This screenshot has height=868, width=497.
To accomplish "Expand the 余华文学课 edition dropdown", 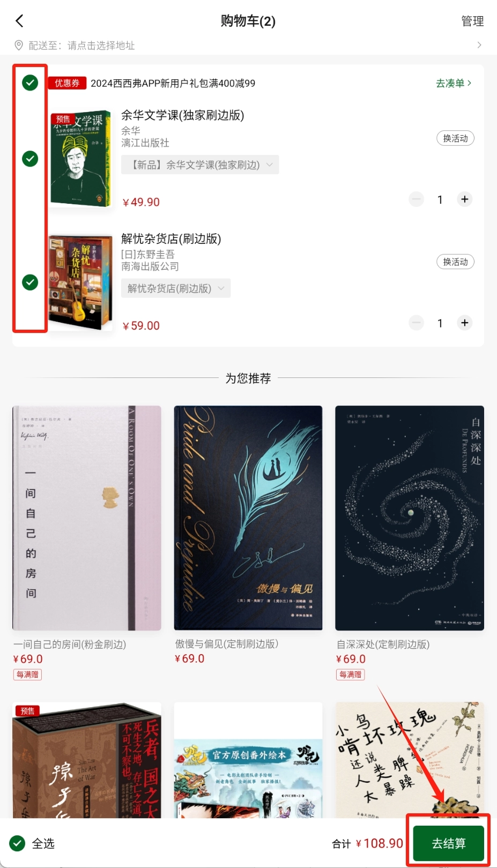I will (x=200, y=165).
